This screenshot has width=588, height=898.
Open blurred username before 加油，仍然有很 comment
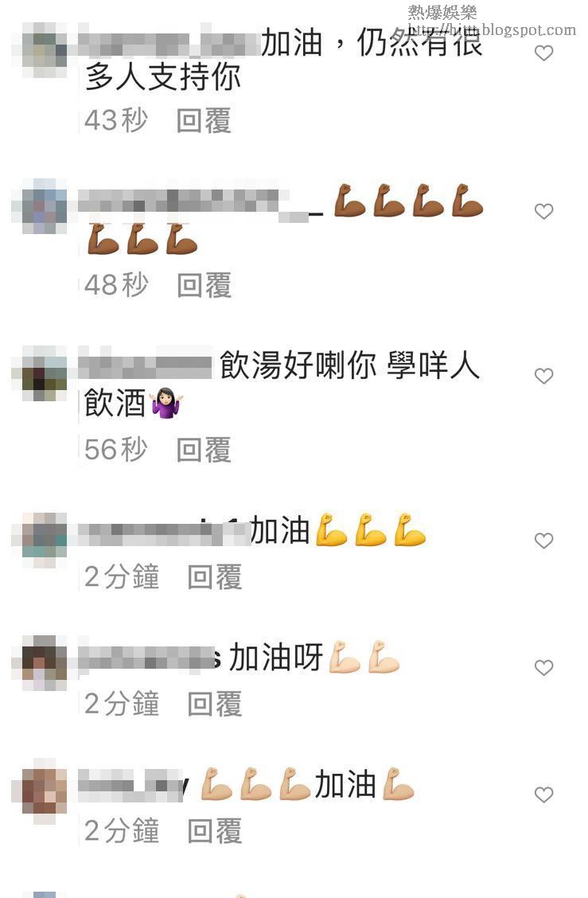pos(169,41)
